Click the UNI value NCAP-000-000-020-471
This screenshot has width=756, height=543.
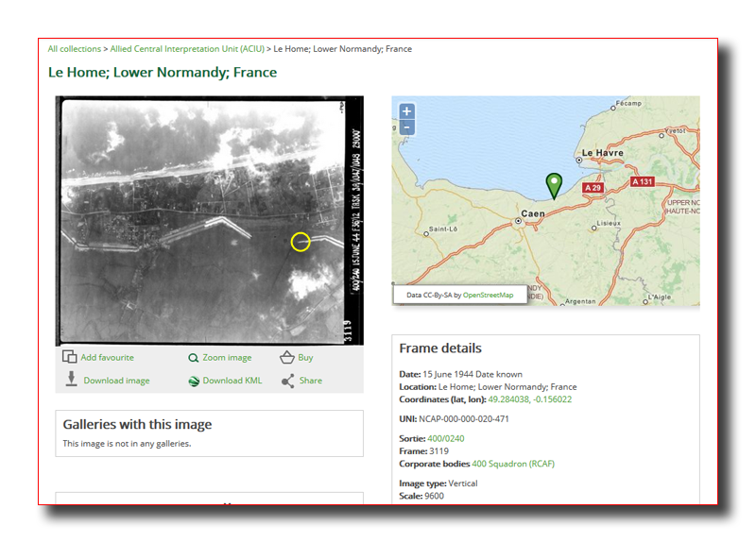[x=464, y=419]
